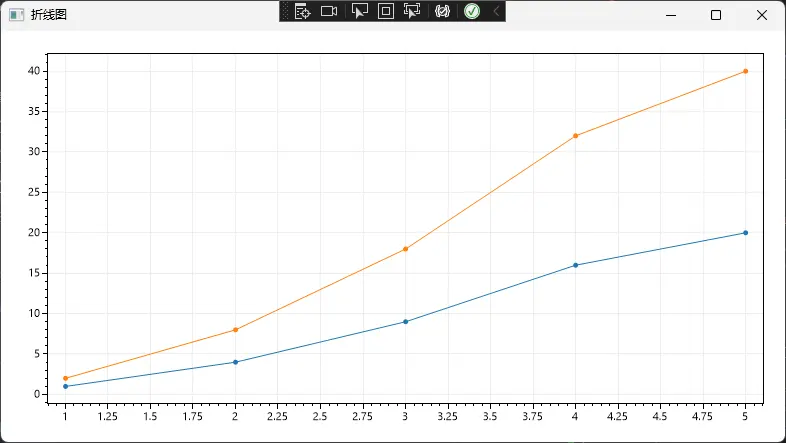Screen dimensions: 786x443
Task: Collapse the debug toolbar with the chevron
Action: tap(496, 11)
